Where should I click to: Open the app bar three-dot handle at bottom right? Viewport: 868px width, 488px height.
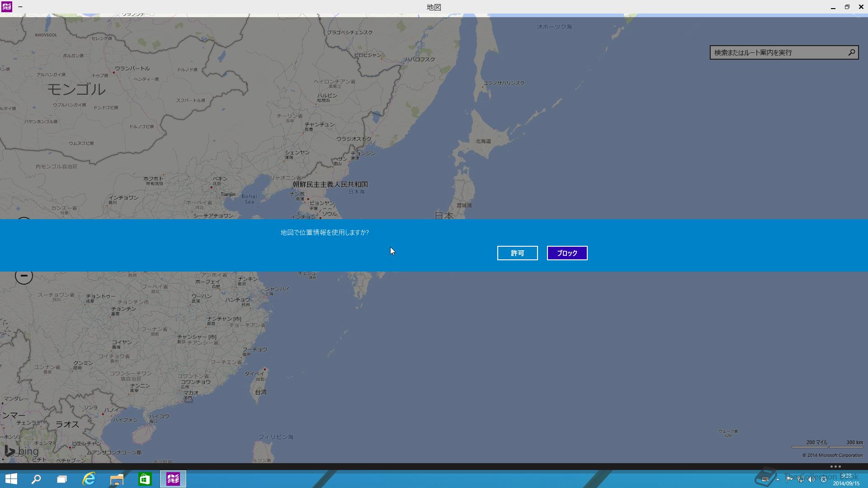(835, 466)
